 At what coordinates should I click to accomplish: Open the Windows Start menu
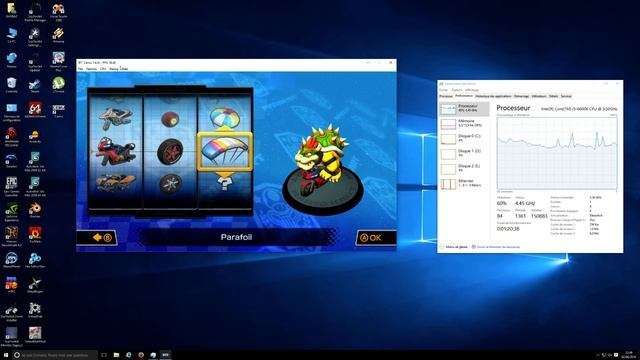point(5,355)
